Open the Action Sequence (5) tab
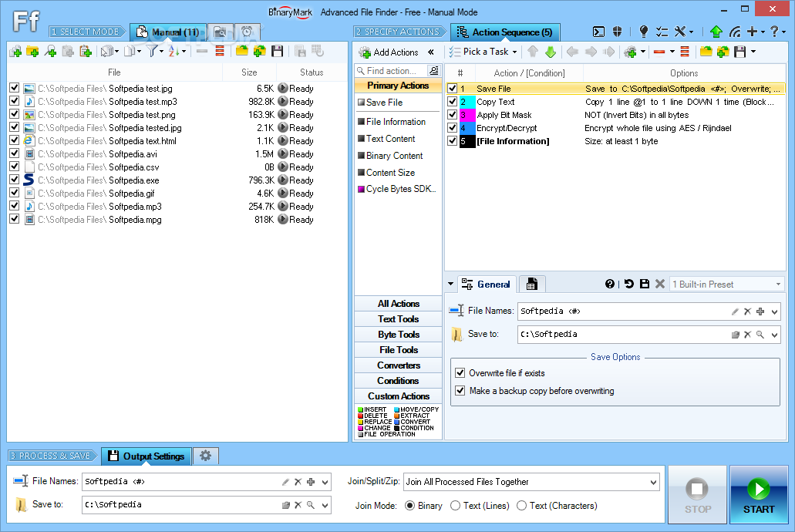This screenshot has width=795, height=532. tap(506, 32)
